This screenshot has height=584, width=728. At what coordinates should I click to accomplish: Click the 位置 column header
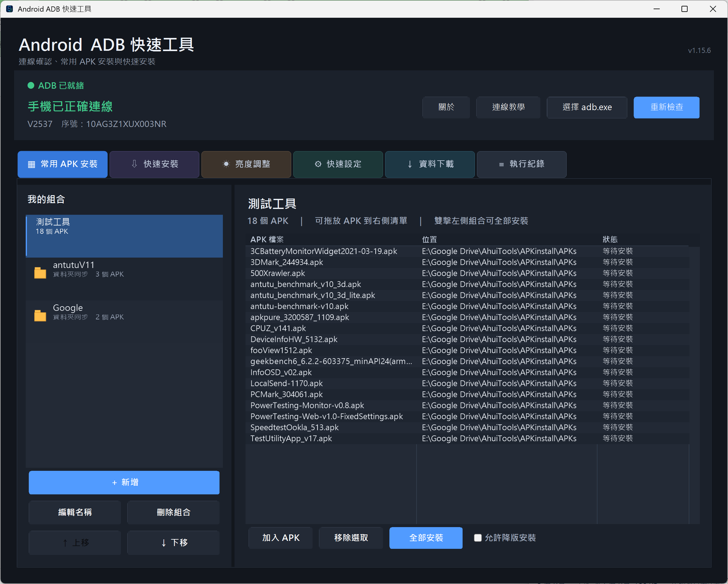pyautogui.click(x=507, y=240)
